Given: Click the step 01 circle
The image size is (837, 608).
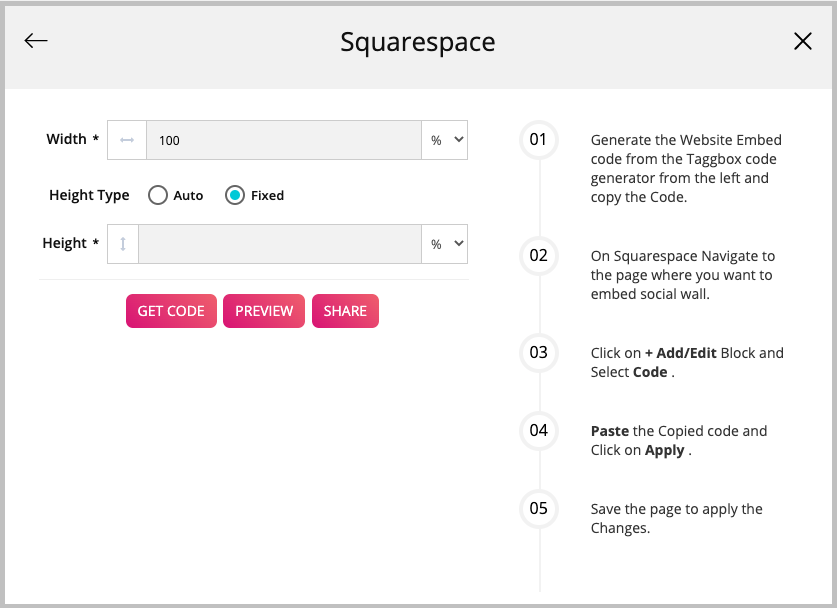Looking at the screenshot, I should [538, 140].
